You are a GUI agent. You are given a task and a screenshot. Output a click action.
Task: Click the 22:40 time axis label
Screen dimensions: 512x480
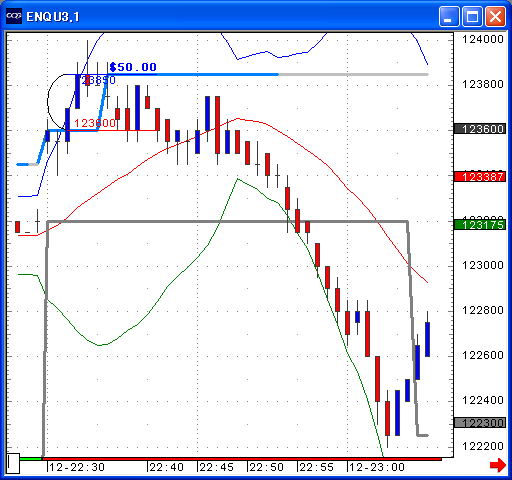coord(166,467)
